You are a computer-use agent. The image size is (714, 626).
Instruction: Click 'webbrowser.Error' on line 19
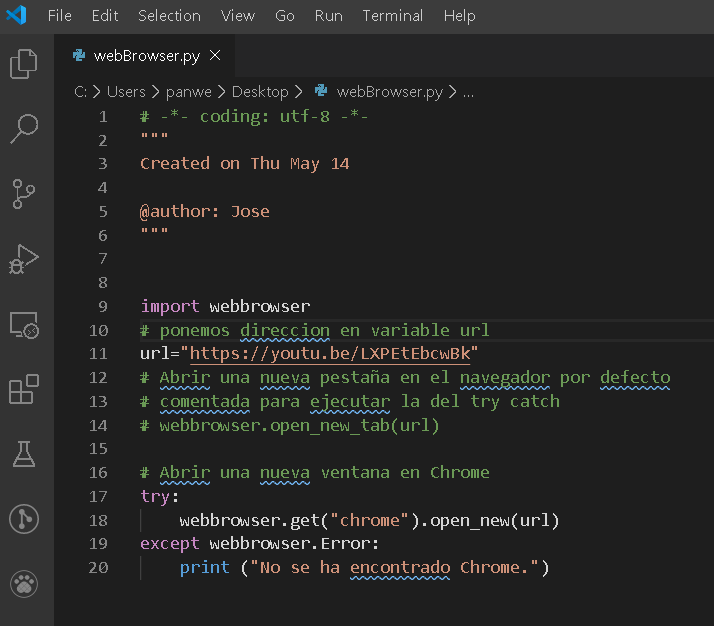click(291, 543)
